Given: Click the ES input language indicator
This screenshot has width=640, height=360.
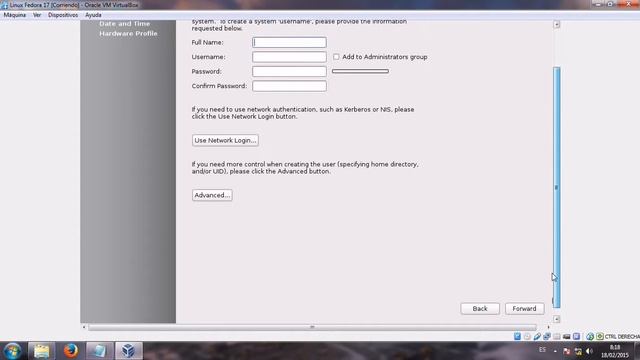Looking at the screenshot, I should click(542, 350).
